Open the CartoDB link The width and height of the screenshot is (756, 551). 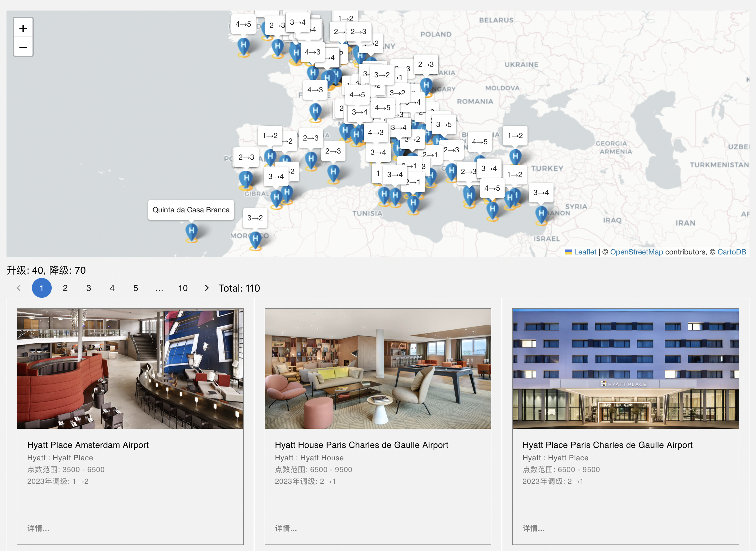click(x=732, y=252)
